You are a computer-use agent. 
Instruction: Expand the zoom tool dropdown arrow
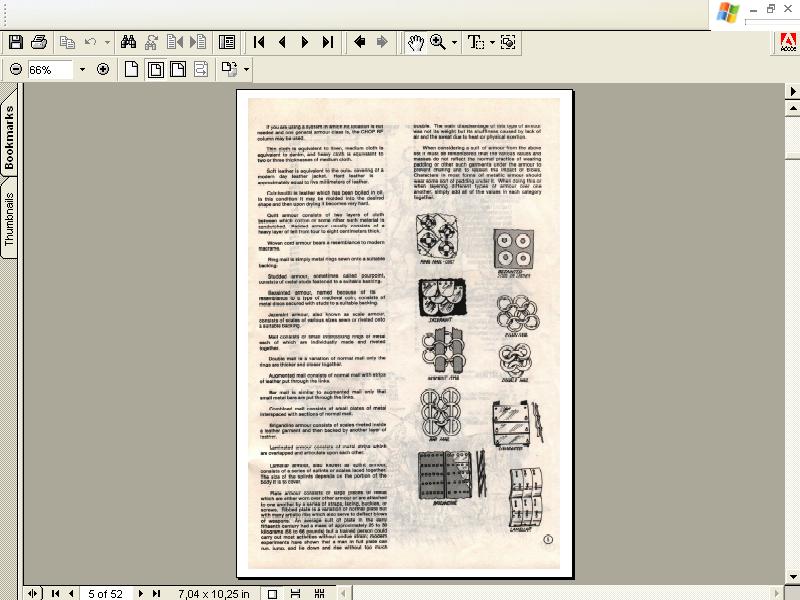454,42
